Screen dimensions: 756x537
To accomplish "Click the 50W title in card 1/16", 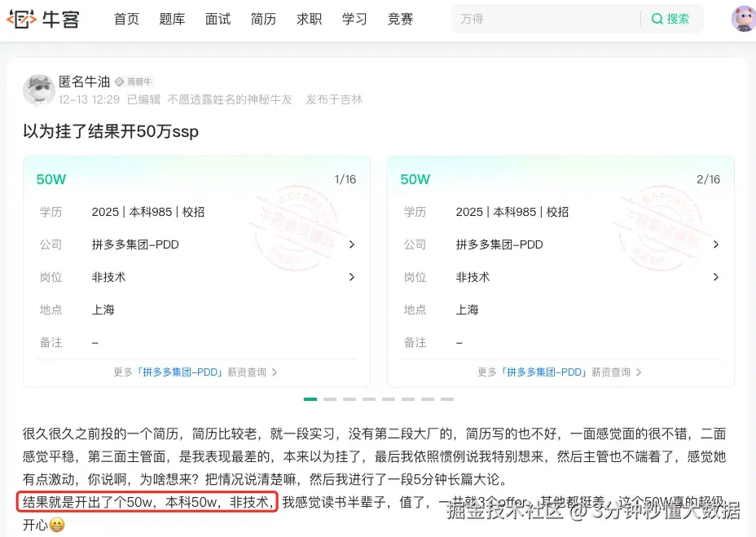I will [51, 179].
